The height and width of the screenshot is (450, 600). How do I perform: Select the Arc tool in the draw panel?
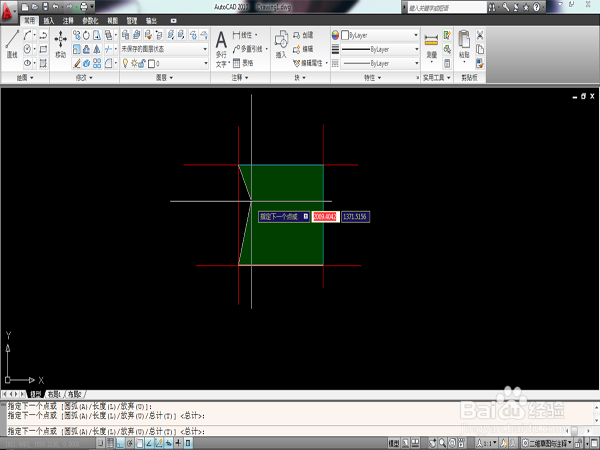point(27,35)
